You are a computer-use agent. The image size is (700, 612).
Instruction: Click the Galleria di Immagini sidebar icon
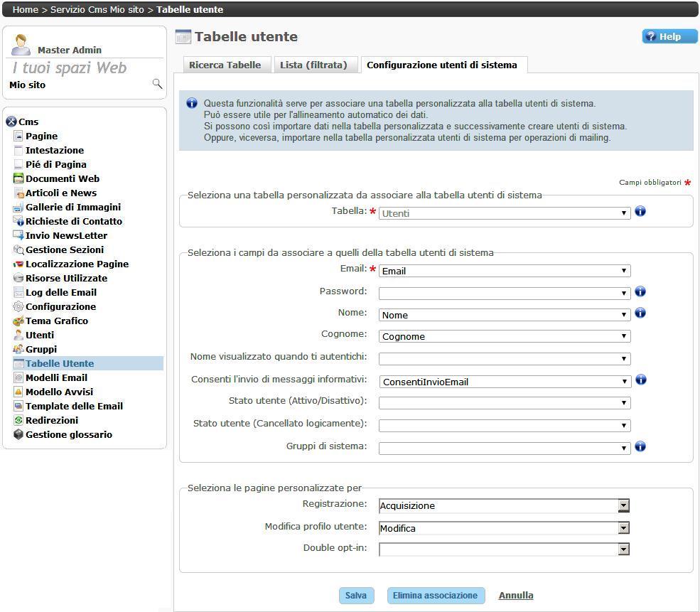point(19,208)
